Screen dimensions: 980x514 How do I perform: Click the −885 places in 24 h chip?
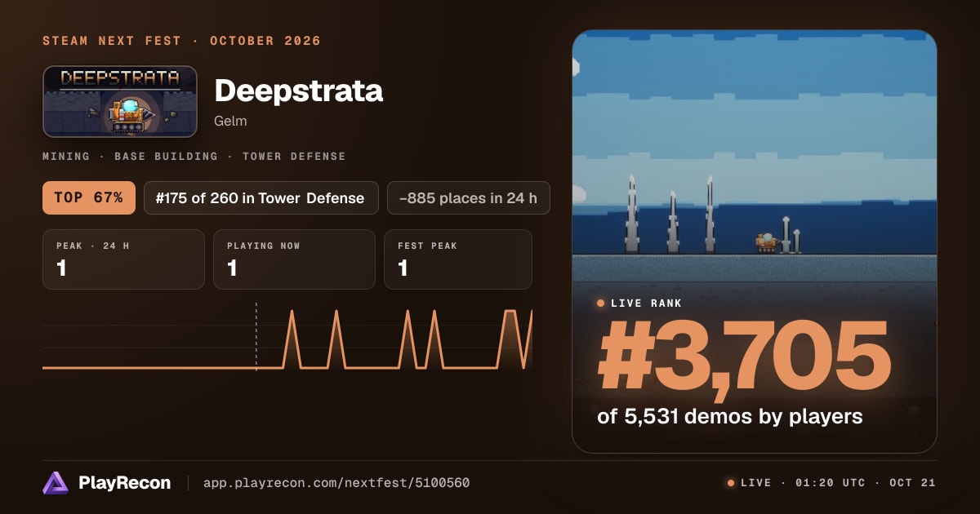[469, 197]
